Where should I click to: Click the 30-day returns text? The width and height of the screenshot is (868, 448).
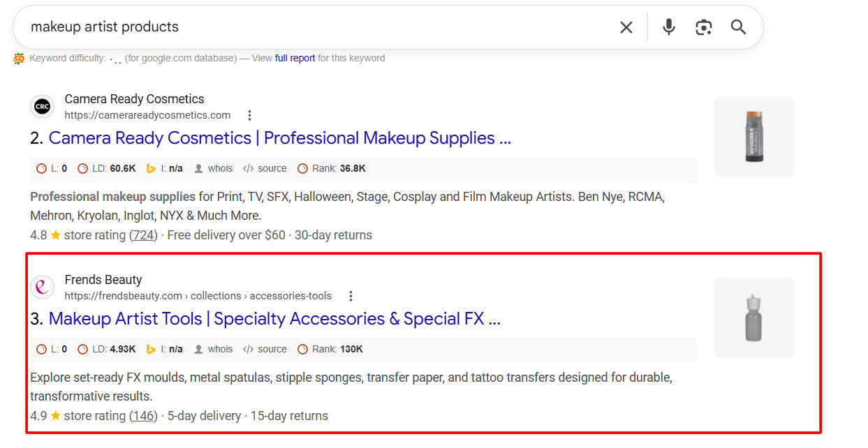coord(333,235)
